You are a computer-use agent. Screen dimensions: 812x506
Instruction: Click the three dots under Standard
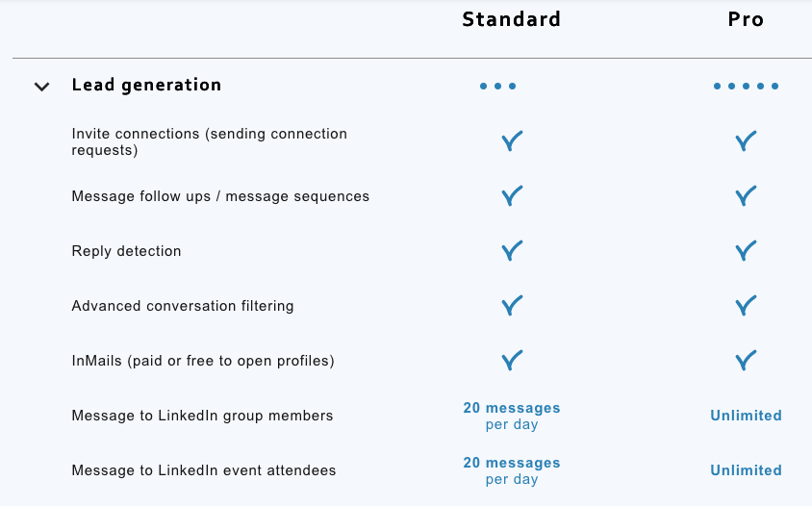[498, 87]
